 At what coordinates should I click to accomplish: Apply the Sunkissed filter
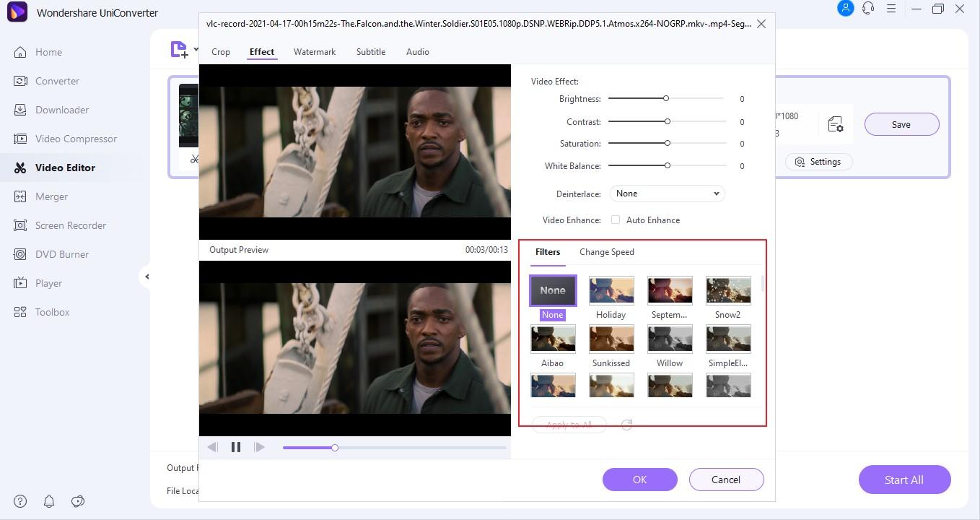pyautogui.click(x=611, y=339)
